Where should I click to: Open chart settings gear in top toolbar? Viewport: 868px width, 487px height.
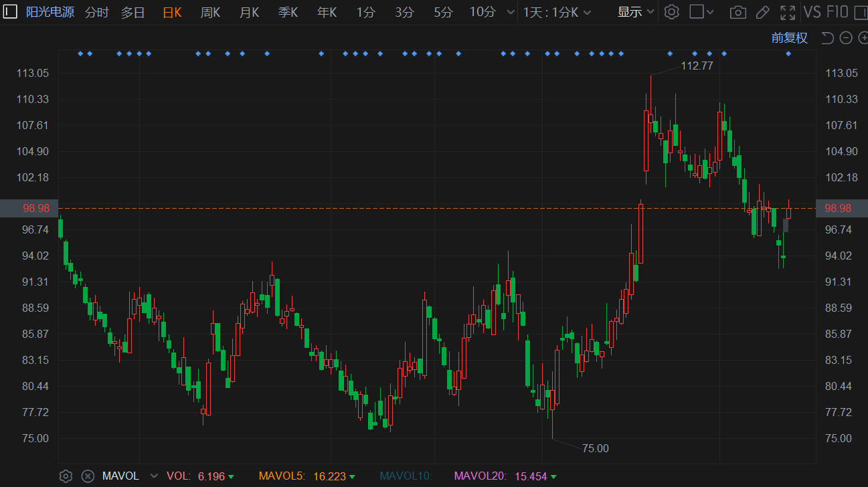coord(672,12)
